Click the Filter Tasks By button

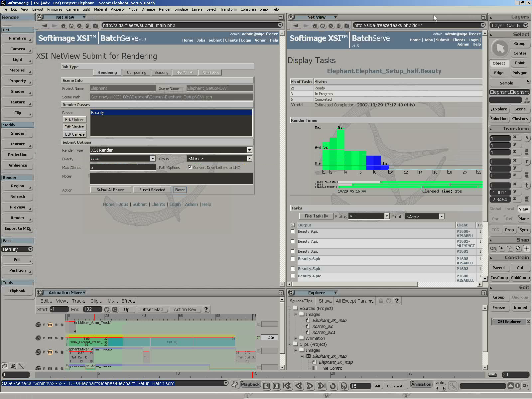point(316,216)
